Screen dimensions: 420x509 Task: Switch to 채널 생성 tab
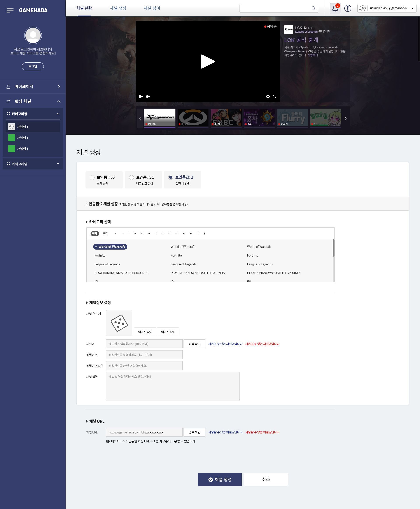[x=118, y=8]
